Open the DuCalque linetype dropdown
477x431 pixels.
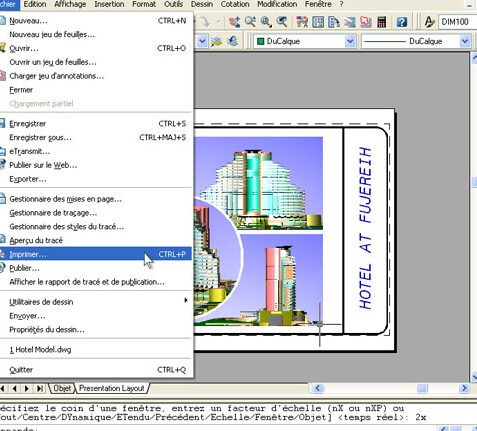[465, 41]
